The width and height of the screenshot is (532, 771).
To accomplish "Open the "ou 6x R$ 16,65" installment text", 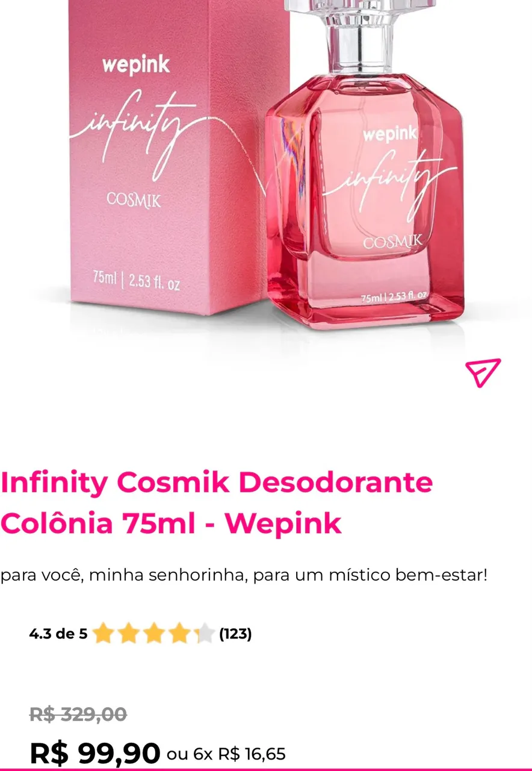I will click(226, 754).
